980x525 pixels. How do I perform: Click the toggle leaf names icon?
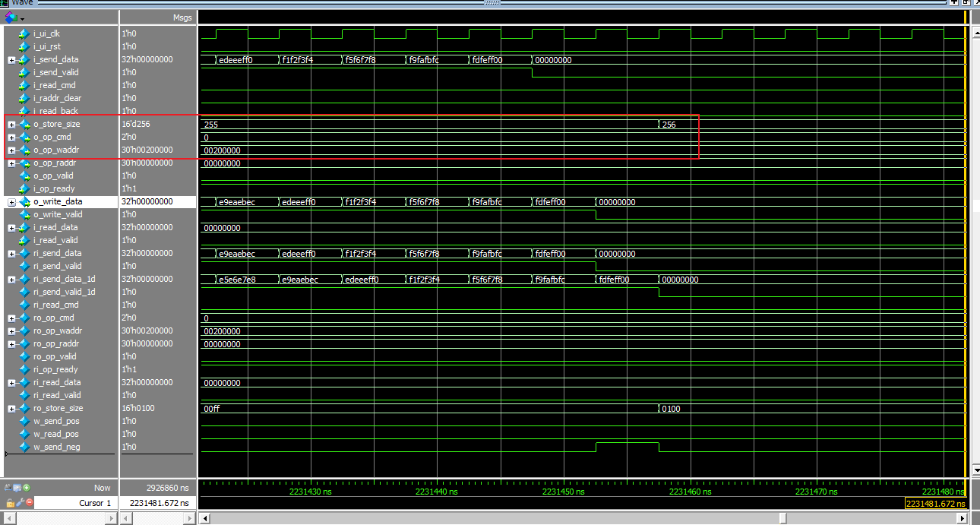(x=8, y=488)
